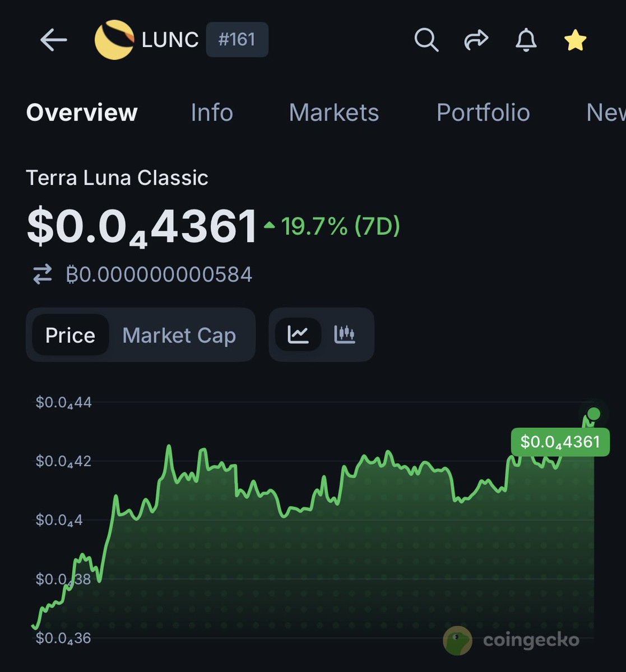Open price alerts bell icon
Viewport: 626px width, 672px height.
(526, 40)
